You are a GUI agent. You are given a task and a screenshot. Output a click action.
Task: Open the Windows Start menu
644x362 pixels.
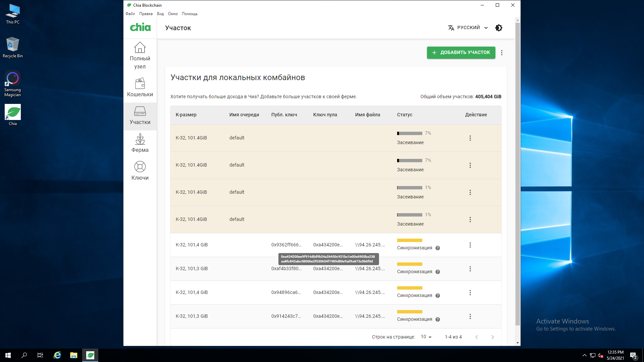coord(8,355)
